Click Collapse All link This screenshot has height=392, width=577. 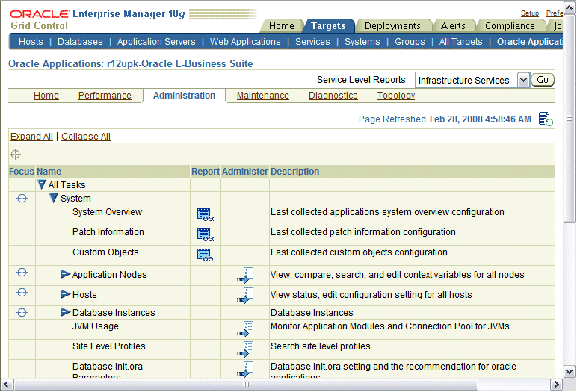pos(86,137)
